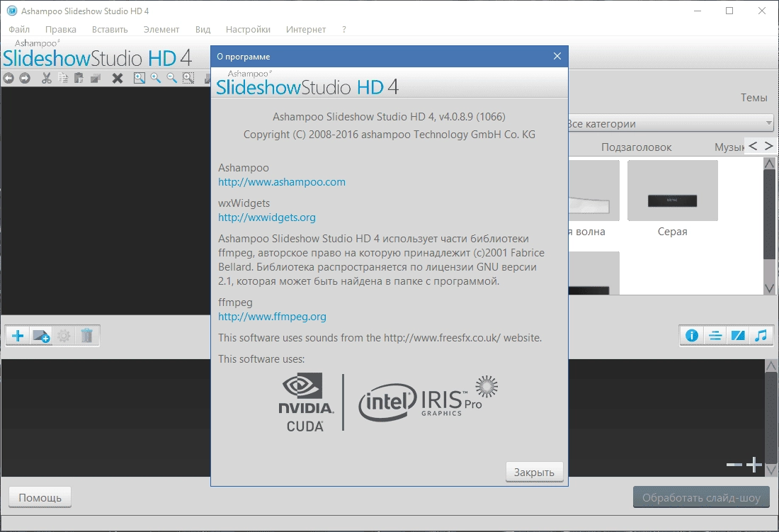Open the Все категории dropdown
The height and width of the screenshot is (532, 779).
(x=671, y=123)
